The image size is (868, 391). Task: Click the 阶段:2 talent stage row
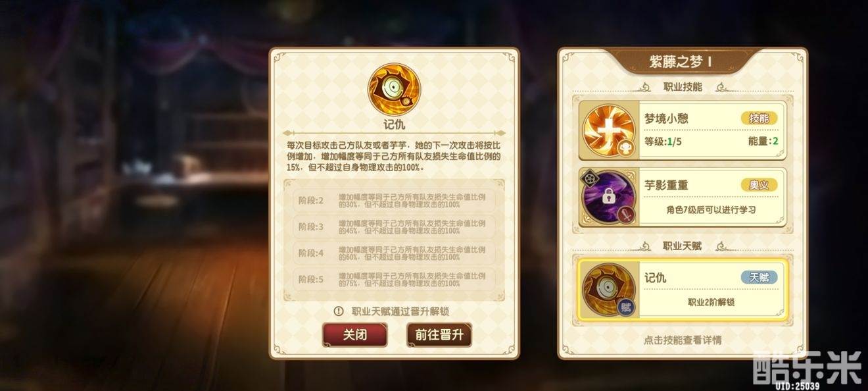[394, 201]
